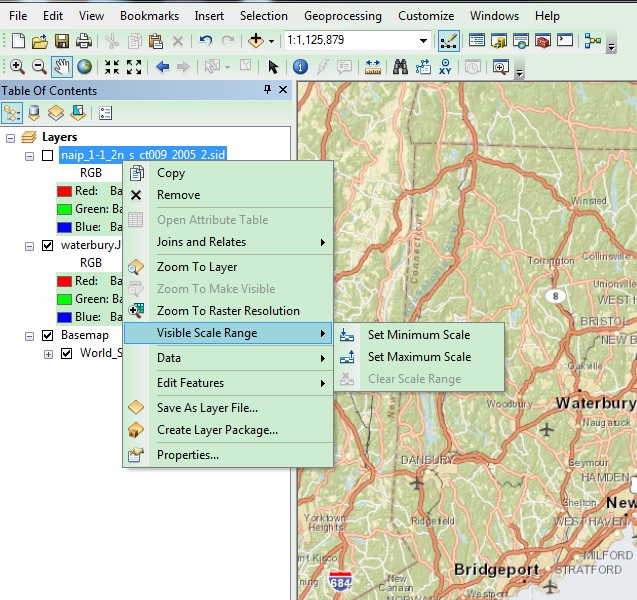Open the Catalog window icon

click(498, 41)
